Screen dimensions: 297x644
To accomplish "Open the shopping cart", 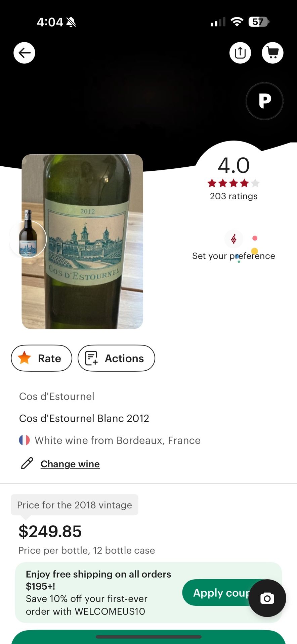I will 272,53.
